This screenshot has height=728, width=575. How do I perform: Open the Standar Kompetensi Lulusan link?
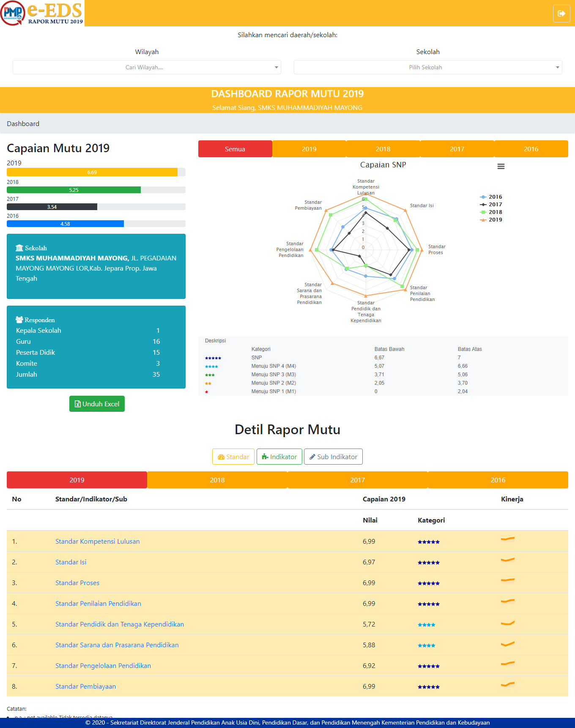pos(97,542)
